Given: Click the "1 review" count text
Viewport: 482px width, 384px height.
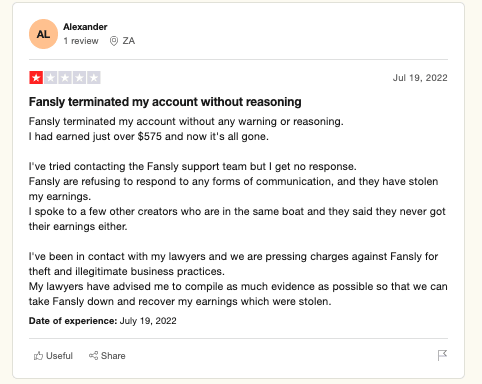Looking at the screenshot, I should [81, 41].
